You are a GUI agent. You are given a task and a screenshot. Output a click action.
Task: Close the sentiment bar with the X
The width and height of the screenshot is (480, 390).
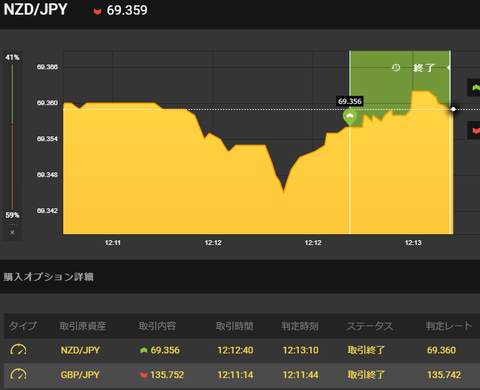[x=12, y=232]
